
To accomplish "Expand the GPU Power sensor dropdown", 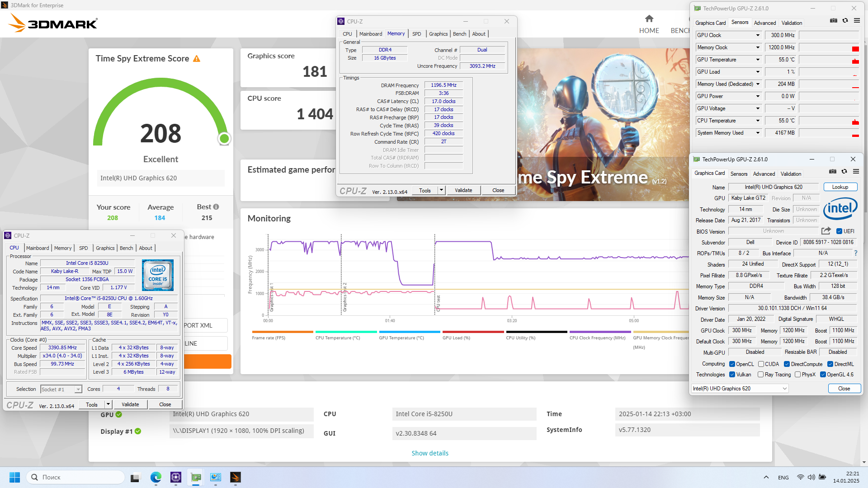I will click(x=758, y=96).
